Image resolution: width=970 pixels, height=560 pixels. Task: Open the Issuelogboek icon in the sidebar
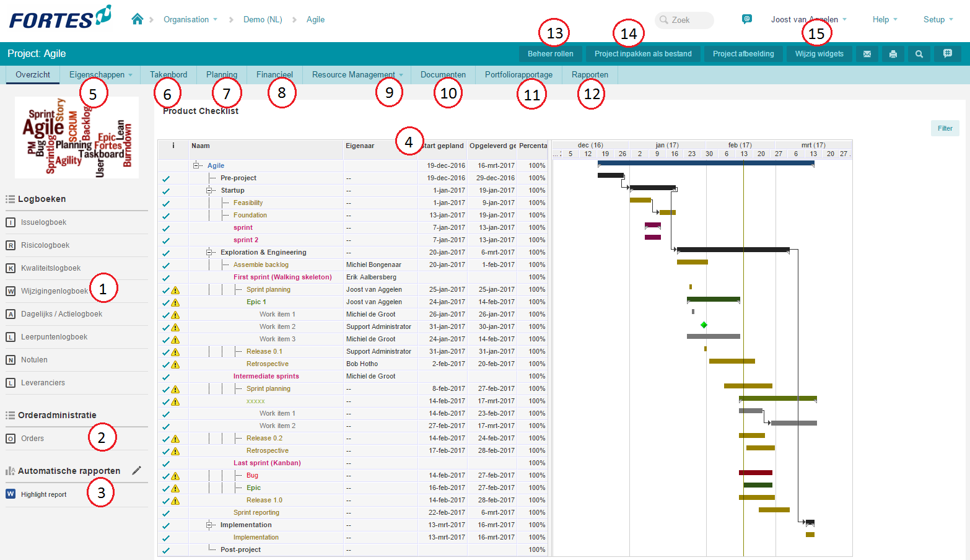pyautogui.click(x=11, y=222)
